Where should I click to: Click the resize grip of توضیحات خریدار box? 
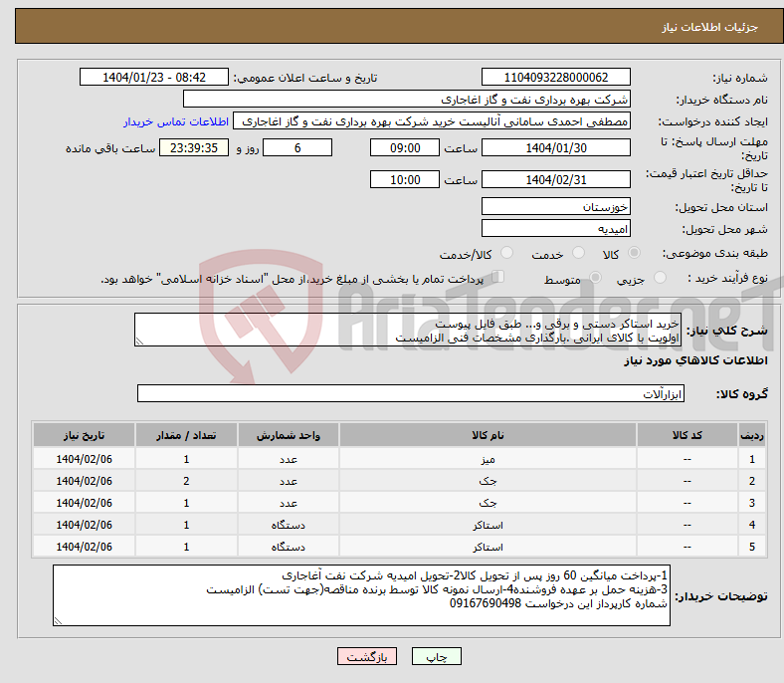tap(59, 621)
